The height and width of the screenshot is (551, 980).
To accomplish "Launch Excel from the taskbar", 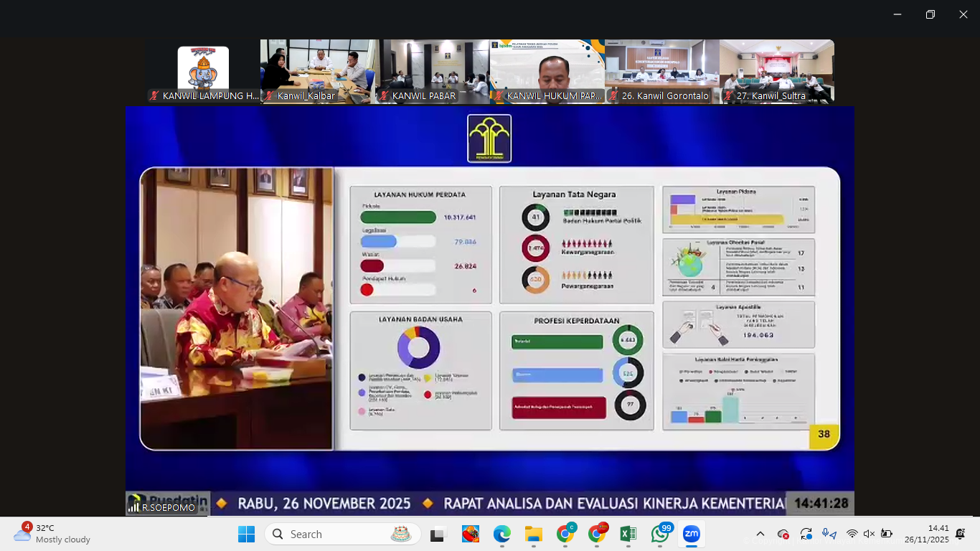I will [x=628, y=534].
